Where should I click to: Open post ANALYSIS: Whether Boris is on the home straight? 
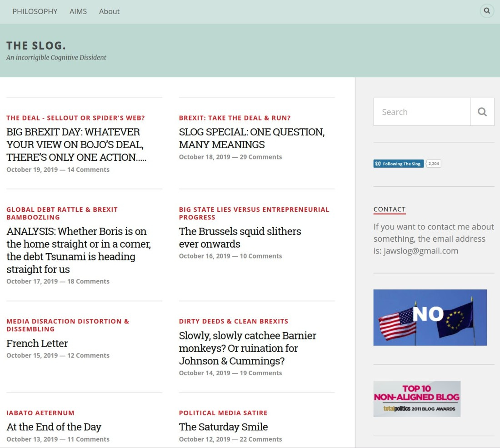[79, 250]
